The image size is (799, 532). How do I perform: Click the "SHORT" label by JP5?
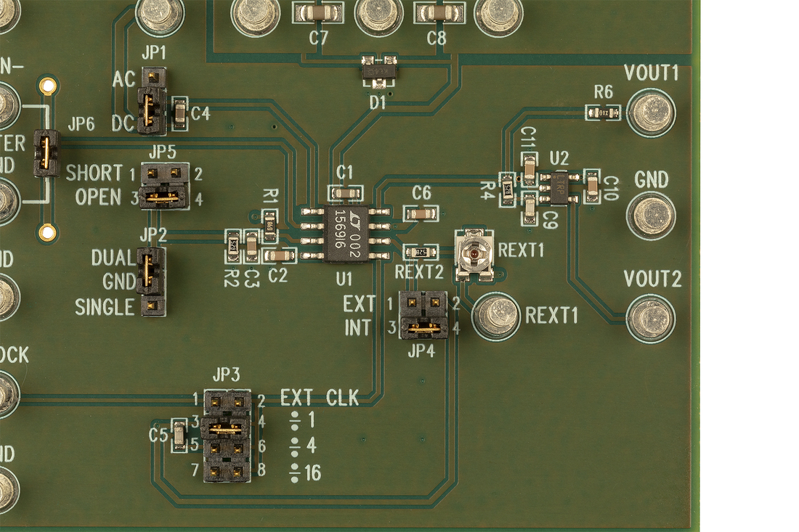click(94, 173)
